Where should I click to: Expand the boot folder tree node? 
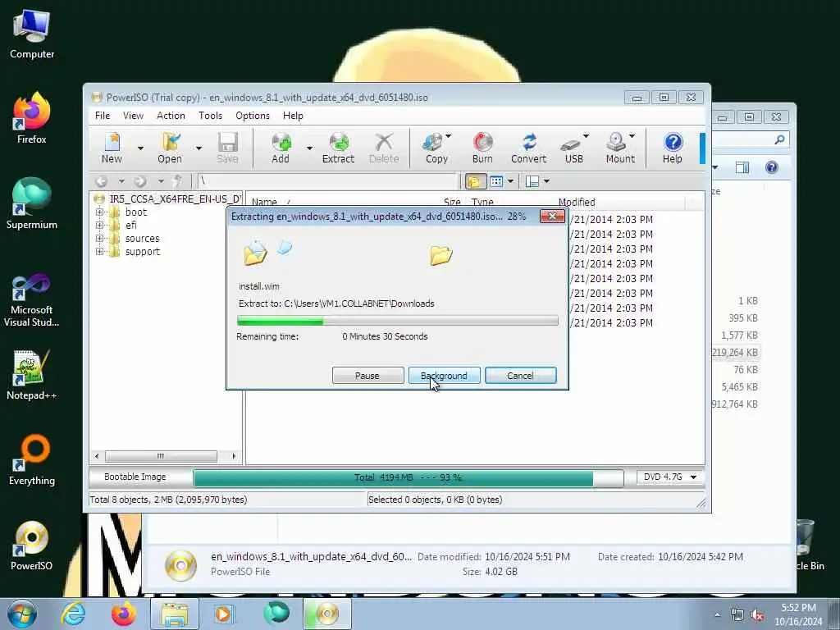(x=99, y=212)
